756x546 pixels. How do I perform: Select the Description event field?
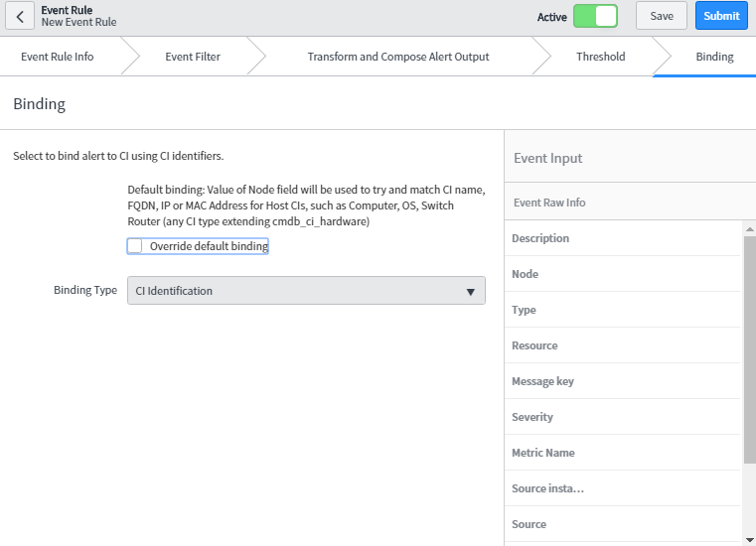[x=540, y=238]
